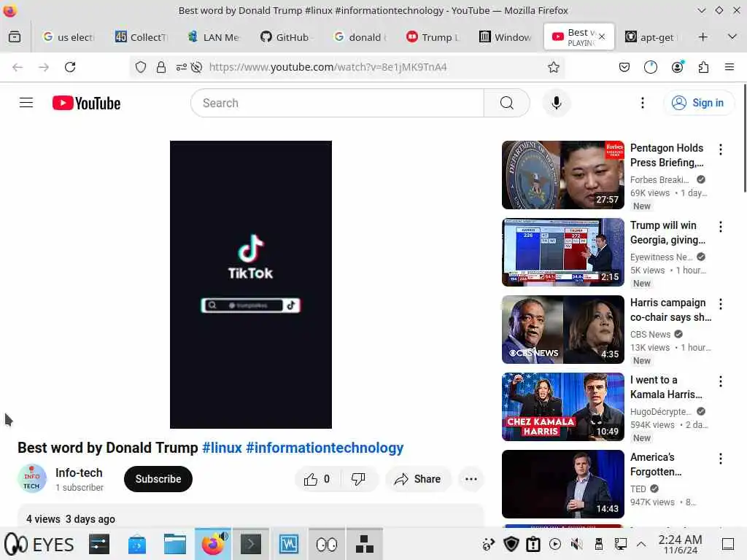
Task: Open the Kamala Harris rally video thumbnail
Action: pyautogui.click(x=562, y=407)
